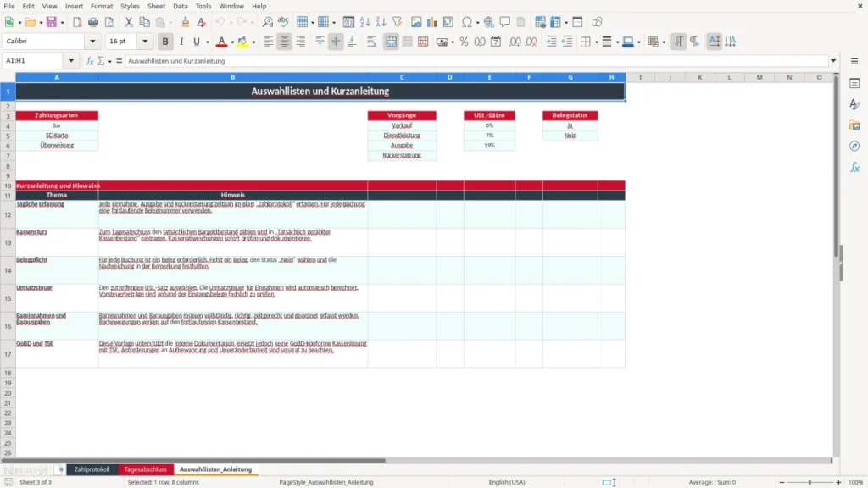The height and width of the screenshot is (488, 868).
Task: Click the AutoFilter funnel icon
Action: [x=397, y=22]
